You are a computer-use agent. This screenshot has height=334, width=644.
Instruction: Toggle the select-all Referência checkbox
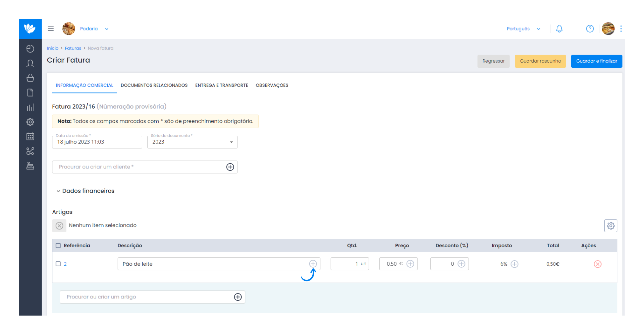pos(58,246)
